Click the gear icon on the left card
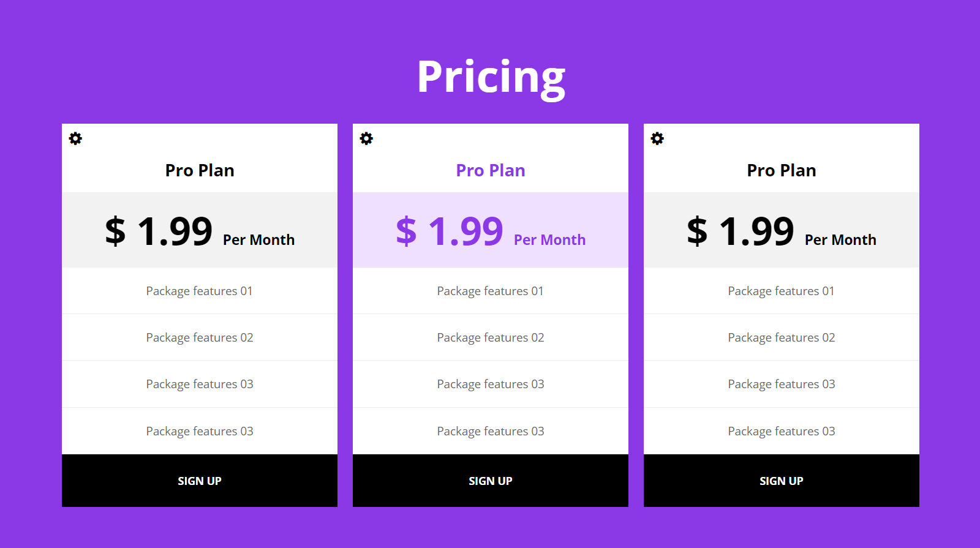 coord(75,138)
